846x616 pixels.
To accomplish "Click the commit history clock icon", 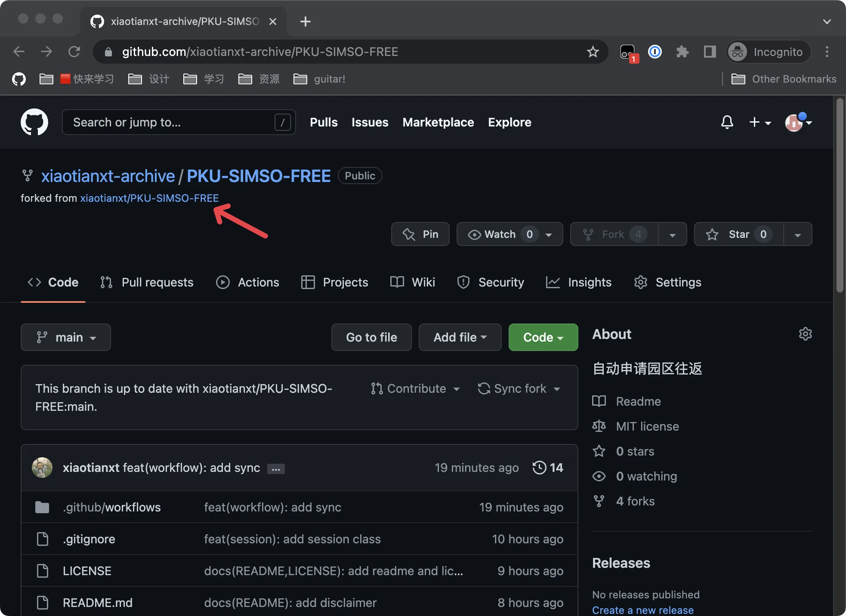I will (539, 468).
